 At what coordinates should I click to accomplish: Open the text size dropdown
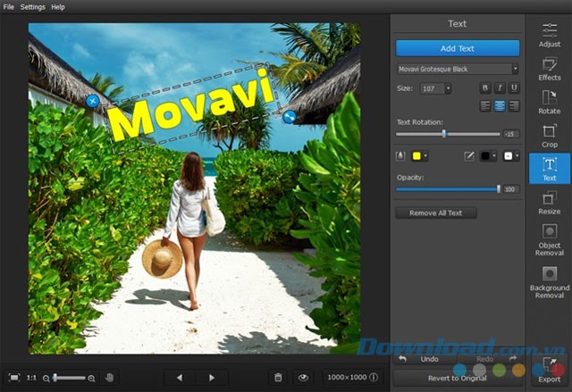[448, 88]
